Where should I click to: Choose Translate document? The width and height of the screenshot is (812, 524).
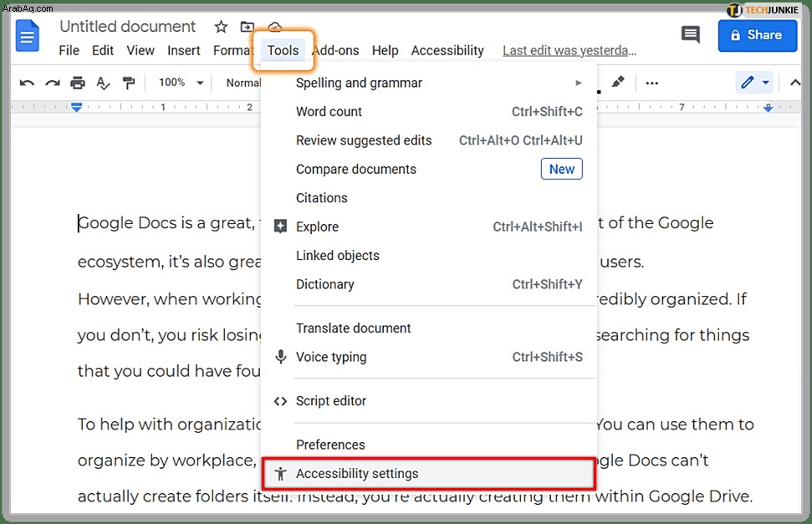pos(429,328)
